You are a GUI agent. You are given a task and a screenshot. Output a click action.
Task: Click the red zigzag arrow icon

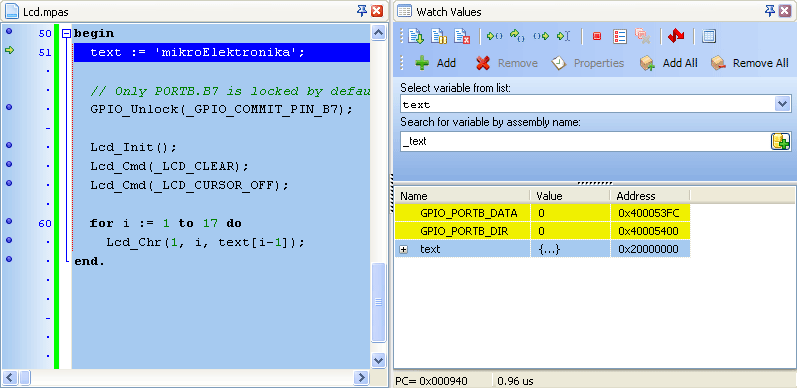tap(676, 36)
